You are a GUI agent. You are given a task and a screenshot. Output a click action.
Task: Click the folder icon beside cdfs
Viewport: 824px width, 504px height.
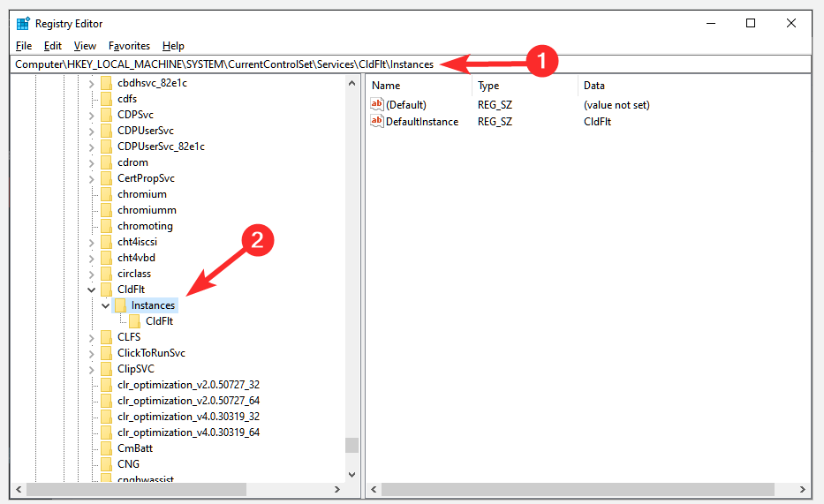pos(106,99)
